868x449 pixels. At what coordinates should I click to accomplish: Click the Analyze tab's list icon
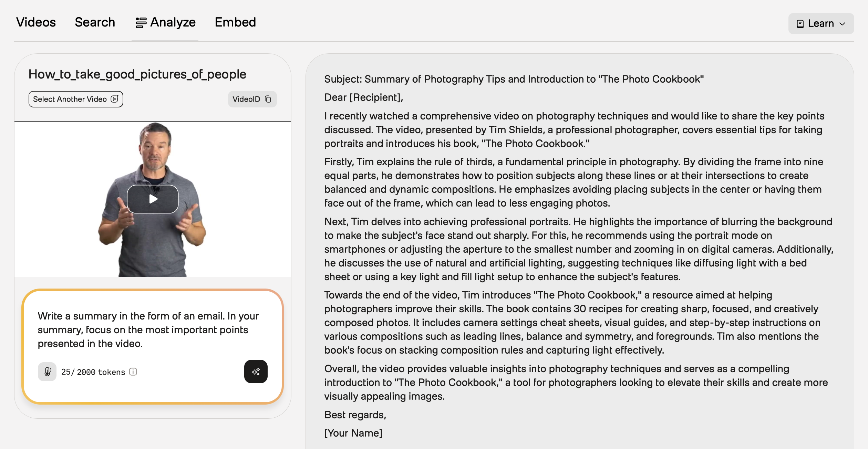pos(141,23)
